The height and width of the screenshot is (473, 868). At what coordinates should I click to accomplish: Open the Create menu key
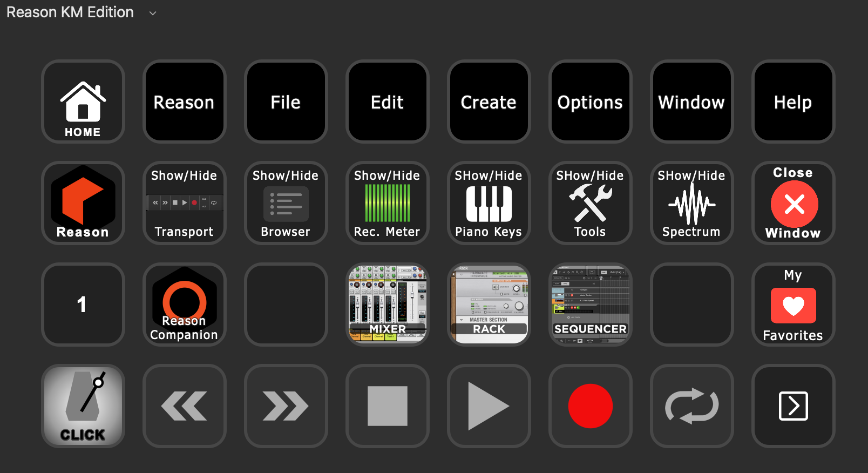point(489,102)
